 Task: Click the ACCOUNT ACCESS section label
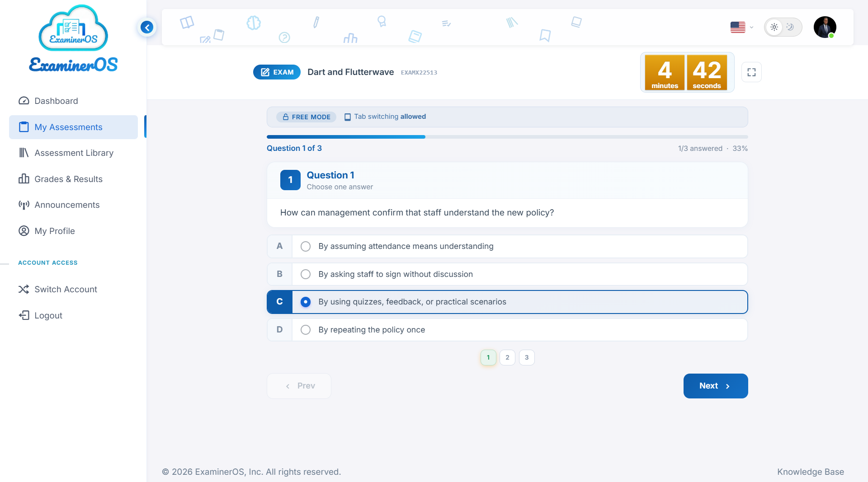(48, 262)
